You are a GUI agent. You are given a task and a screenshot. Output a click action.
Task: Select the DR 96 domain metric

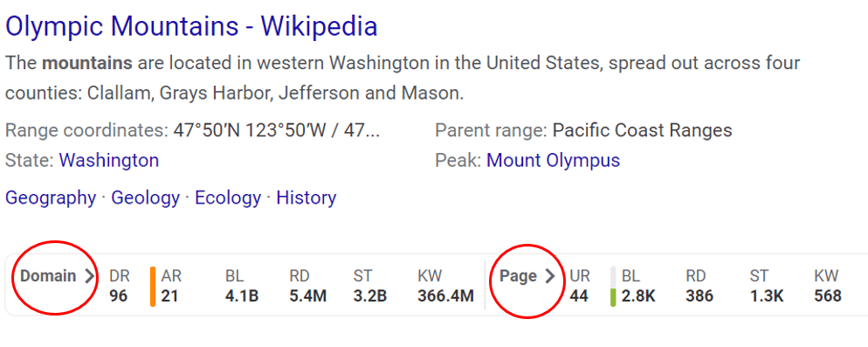(x=119, y=286)
